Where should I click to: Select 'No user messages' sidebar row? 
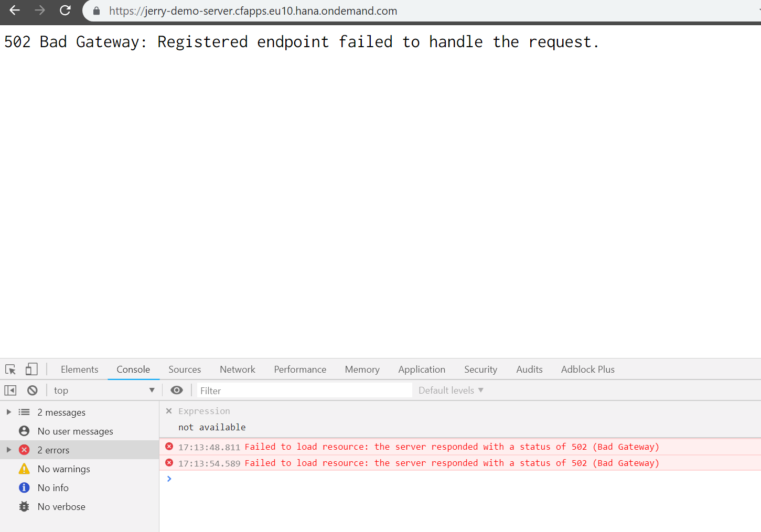79,431
